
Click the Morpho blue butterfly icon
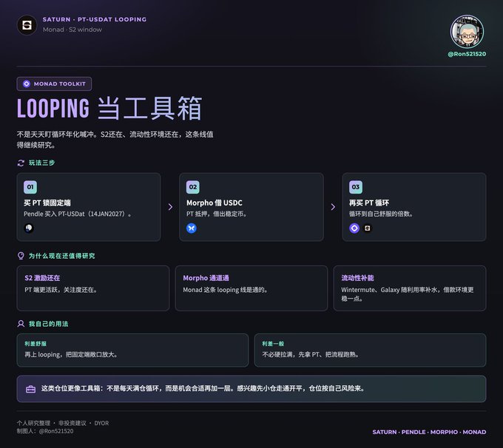tap(192, 228)
